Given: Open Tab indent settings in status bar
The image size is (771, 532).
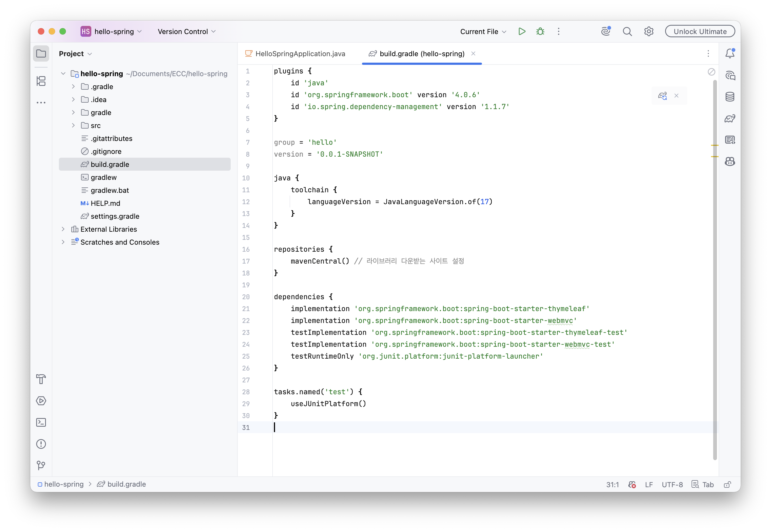Looking at the screenshot, I should (703, 485).
